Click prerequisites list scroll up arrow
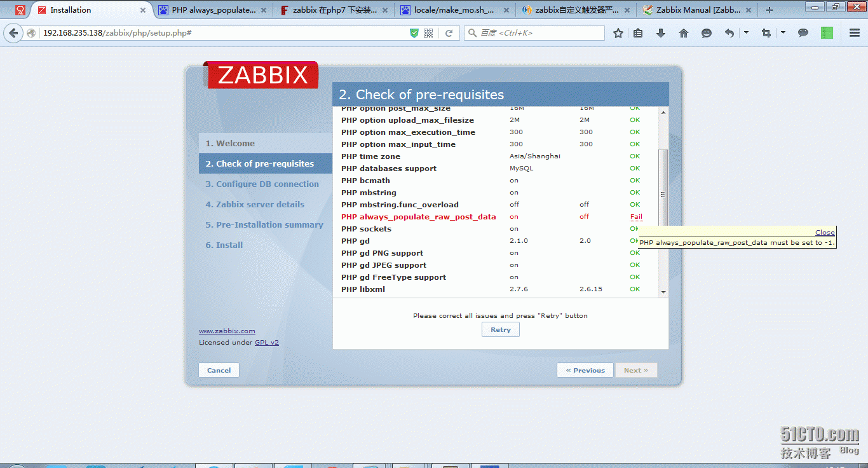868x468 pixels. [663, 113]
